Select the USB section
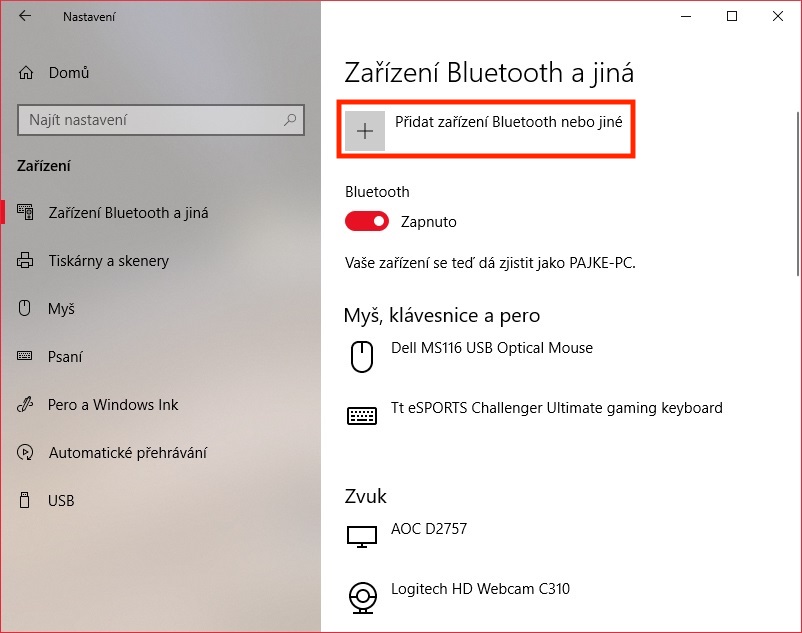This screenshot has height=633, width=802. click(x=161, y=500)
